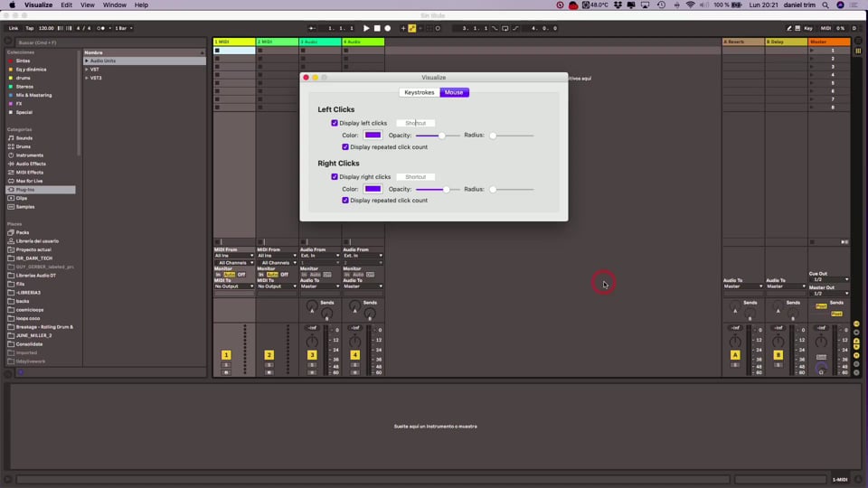
Task: Toggle repeated click count under Right Clicks
Action: click(x=345, y=201)
